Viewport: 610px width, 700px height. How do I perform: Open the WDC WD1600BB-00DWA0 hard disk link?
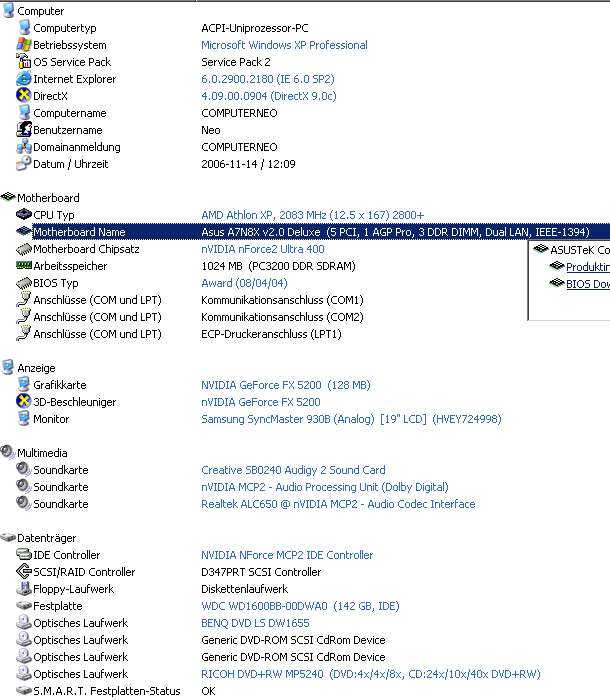pyautogui.click(x=300, y=606)
